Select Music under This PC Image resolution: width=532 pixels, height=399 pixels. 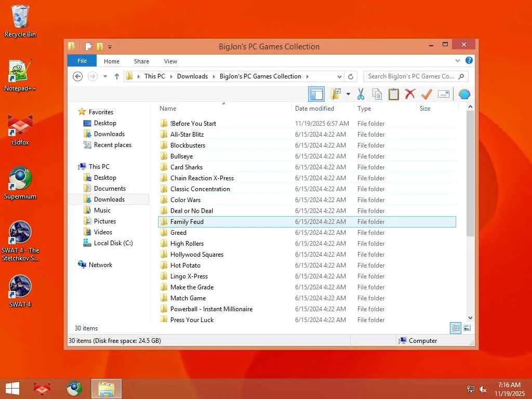102,210
